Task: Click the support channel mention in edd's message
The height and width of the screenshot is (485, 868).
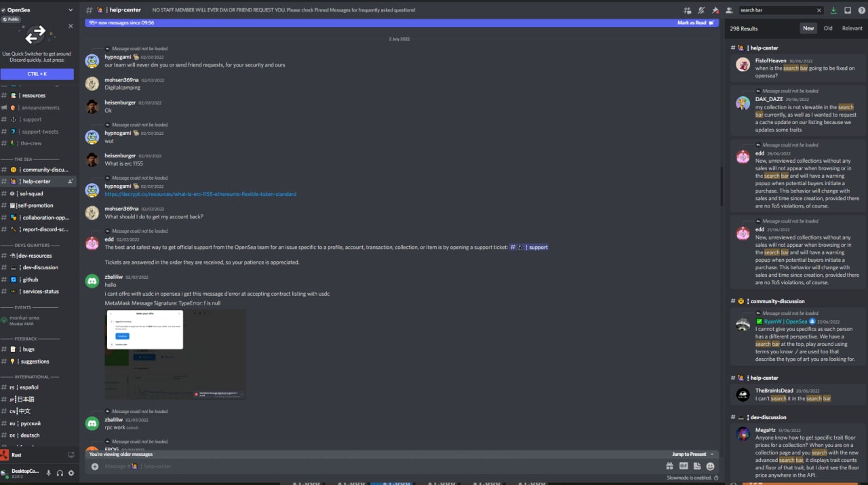Action: pos(529,247)
